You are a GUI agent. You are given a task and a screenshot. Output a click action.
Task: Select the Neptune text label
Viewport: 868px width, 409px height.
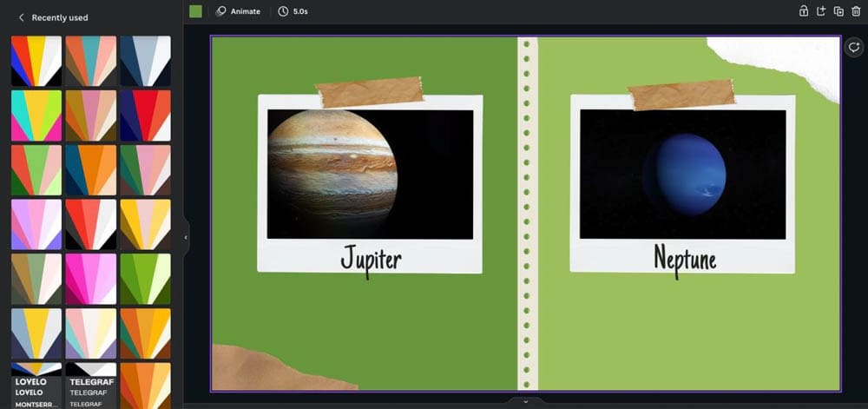coord(684,258)
